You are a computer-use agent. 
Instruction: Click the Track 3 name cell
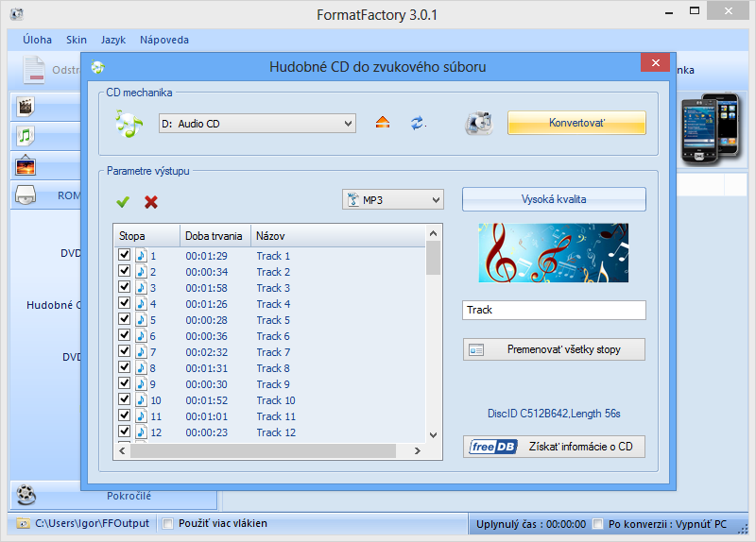[x=273, y=288]
